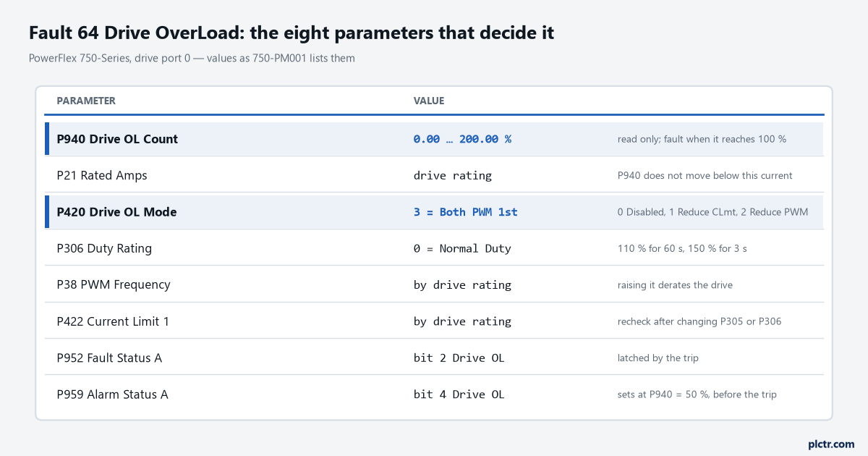Click the VALUE column header
Image resolution: width=868 pixels, height=456 pixels.
coord(429,101)
